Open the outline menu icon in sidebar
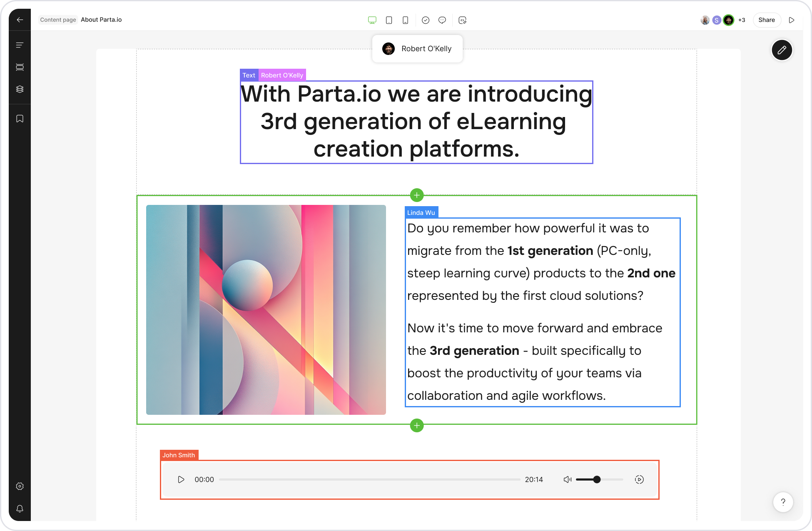This screenshot has height=531, width=812. (x=20, y=45)
